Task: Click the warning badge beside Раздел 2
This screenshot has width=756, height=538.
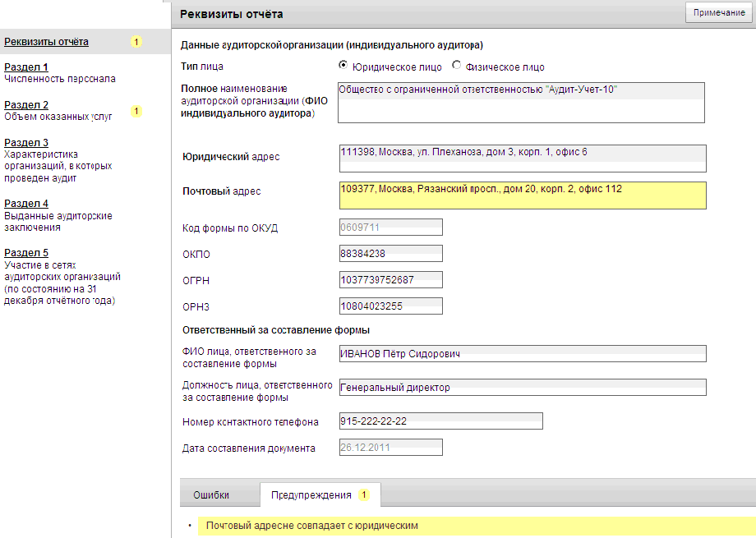Action: coord(136,112)
